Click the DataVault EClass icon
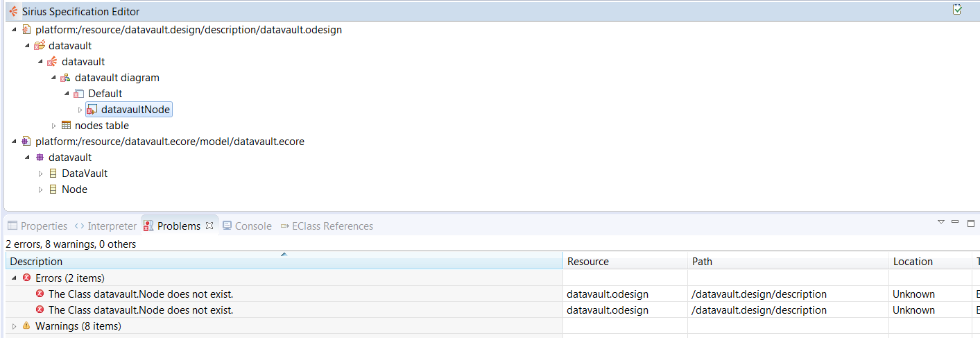980x338 pixels. [53, 174]
